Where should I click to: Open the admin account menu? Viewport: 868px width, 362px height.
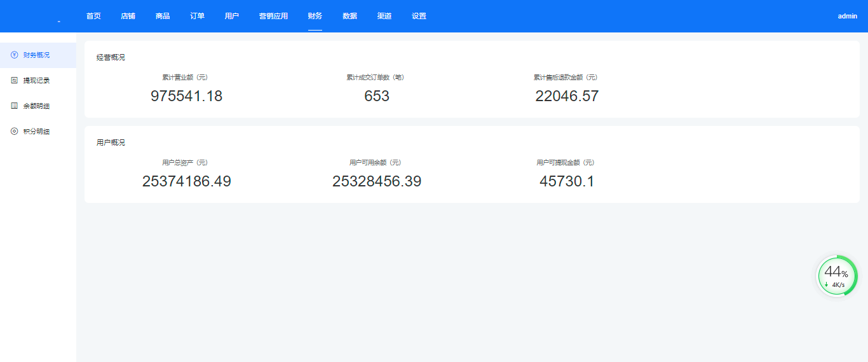[847, 17]
